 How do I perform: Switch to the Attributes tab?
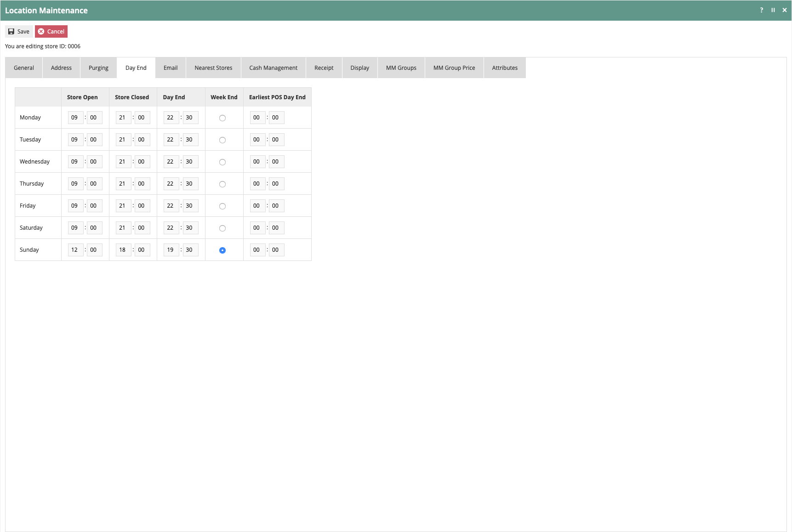click(505, 68)
